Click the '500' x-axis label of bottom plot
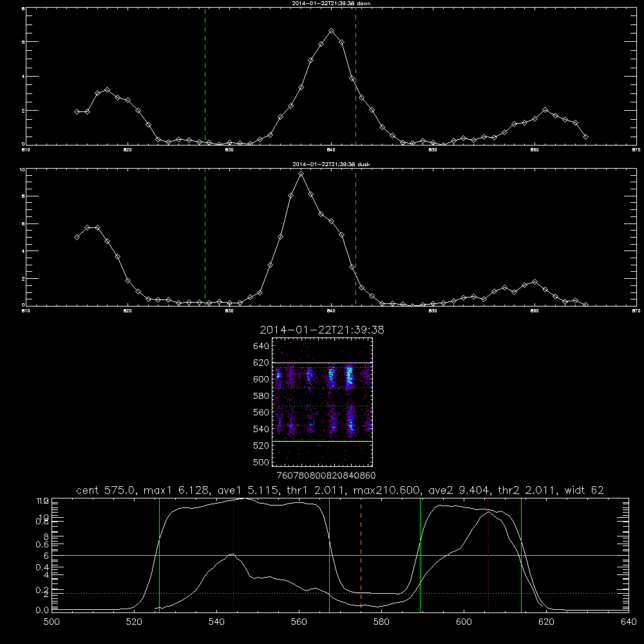Viewport: 644px width, 644px height. click(52, 622)
